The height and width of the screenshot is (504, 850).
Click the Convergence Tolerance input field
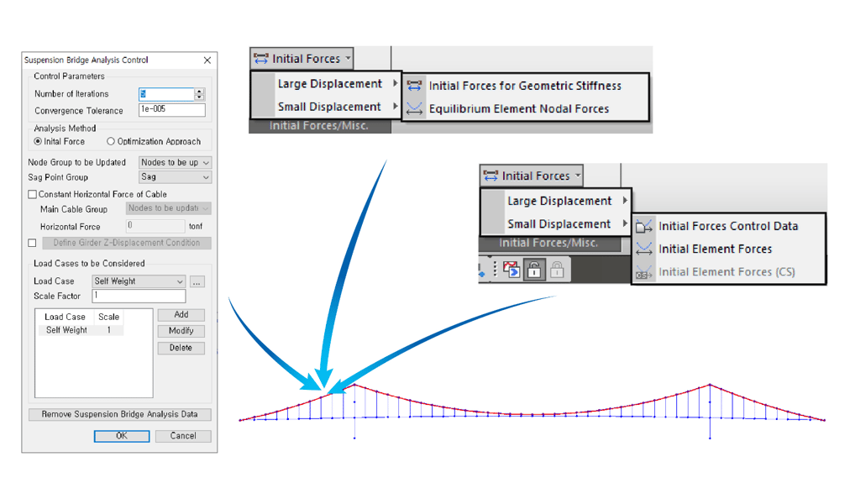tap(171, 110)
